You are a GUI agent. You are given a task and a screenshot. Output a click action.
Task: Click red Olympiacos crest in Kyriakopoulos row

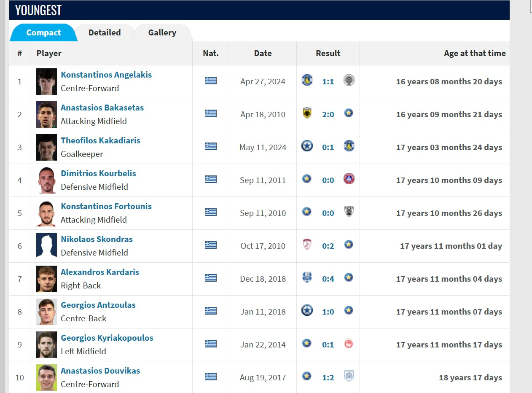(x=349, y=344)
